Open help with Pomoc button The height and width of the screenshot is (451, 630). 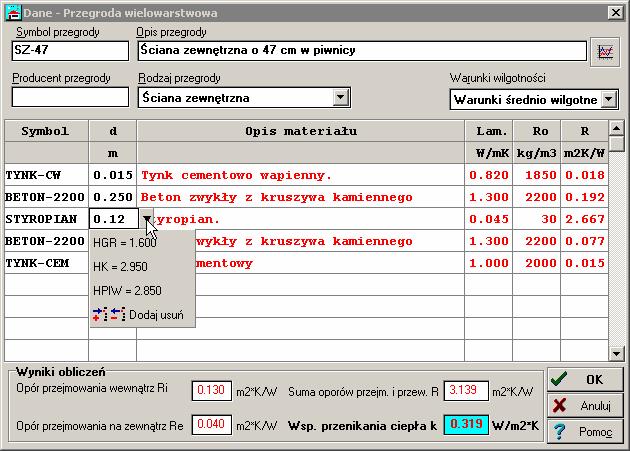[x=585, y=431]
